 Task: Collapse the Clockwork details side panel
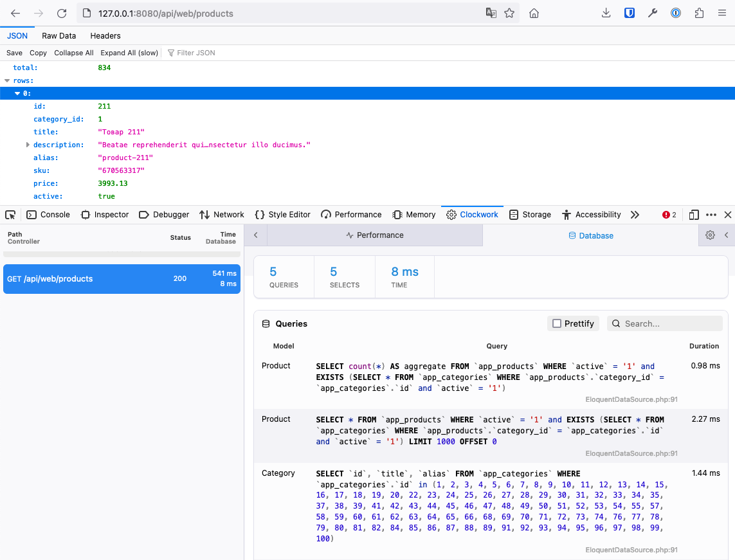point(727,235)
